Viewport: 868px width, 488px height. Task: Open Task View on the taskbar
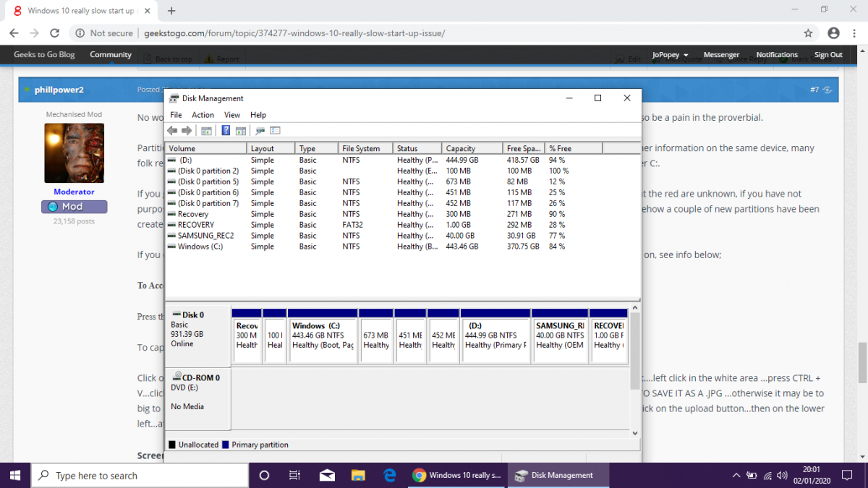tap(294, 475)
